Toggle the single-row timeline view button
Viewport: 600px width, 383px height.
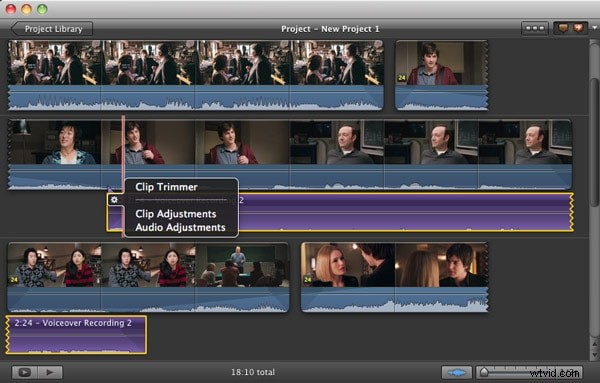pos(535,28)
